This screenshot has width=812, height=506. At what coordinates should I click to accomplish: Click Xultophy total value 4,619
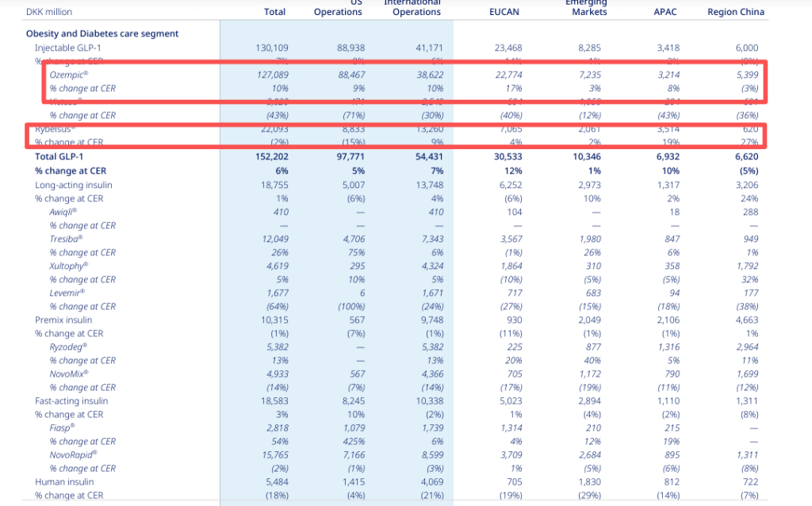[x=278, y=266]
